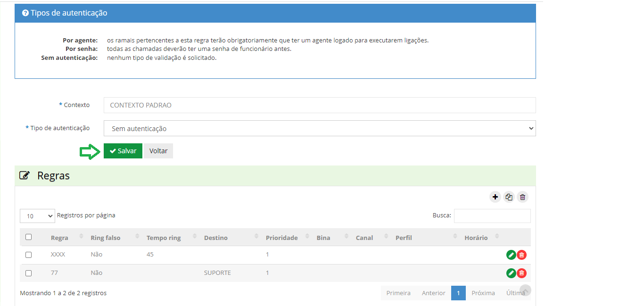
Task: Click the Sem autenticação description label
Action: click(x=69, y=58)
